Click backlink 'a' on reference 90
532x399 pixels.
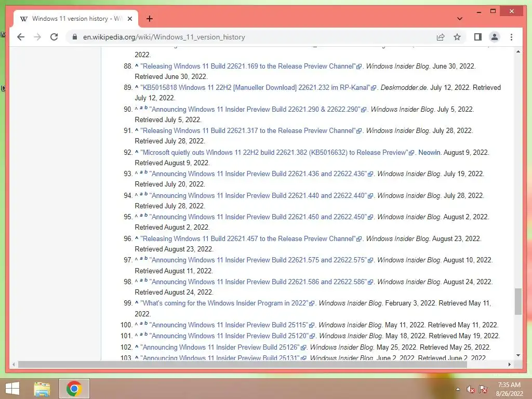141,108
